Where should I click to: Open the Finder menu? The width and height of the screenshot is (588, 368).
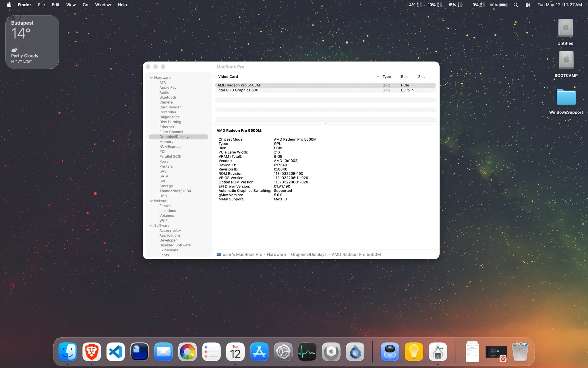tap(24, 5)
